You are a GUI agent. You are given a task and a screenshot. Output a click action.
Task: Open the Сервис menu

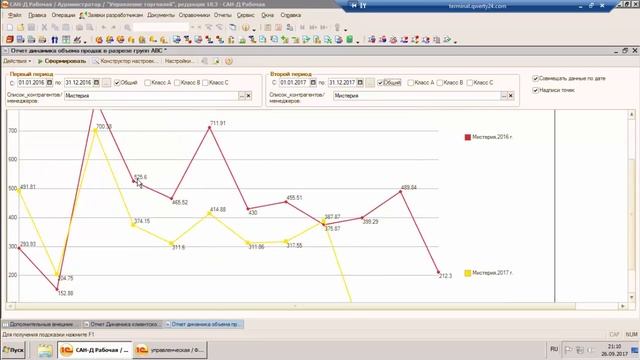pos(246,15)
